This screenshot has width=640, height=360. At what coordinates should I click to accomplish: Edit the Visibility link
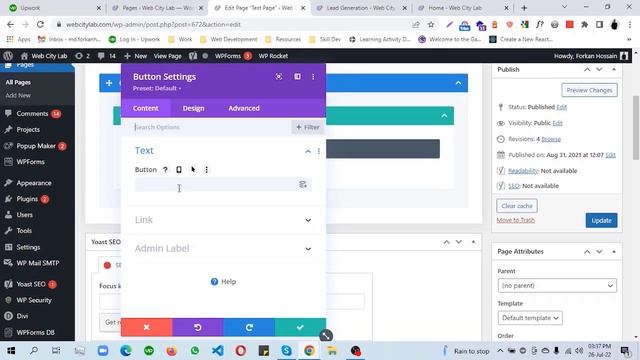[x=558, y=123]
